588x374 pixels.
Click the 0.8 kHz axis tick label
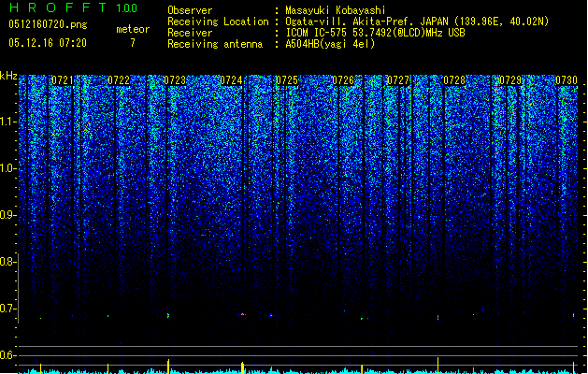tap(7, 262)
